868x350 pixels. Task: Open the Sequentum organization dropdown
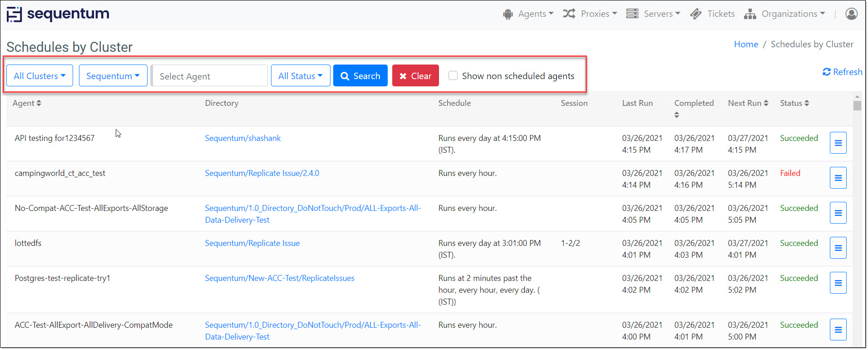click(x=113, y=75)
